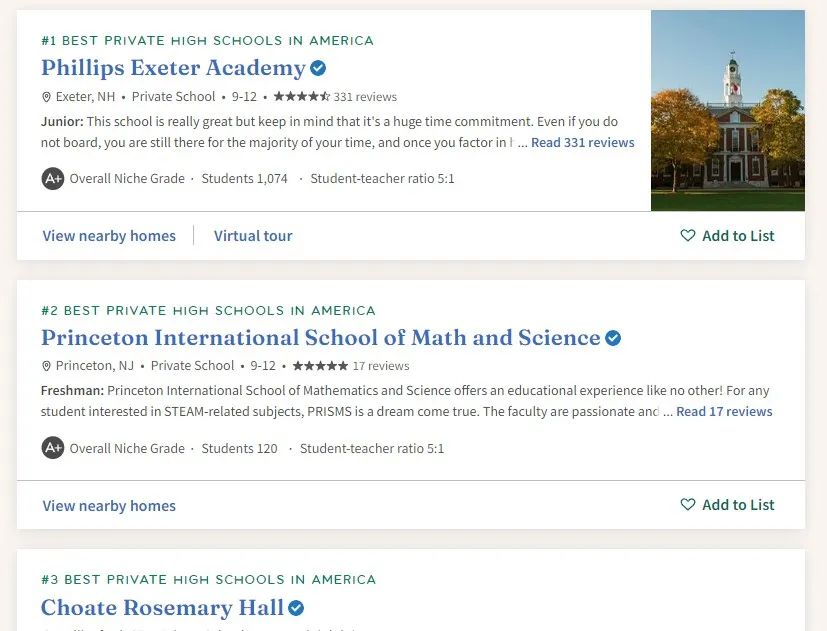Open Choate Rosemary Hall title link
Screen dimensions: 827x631
(x=162, y=607)
